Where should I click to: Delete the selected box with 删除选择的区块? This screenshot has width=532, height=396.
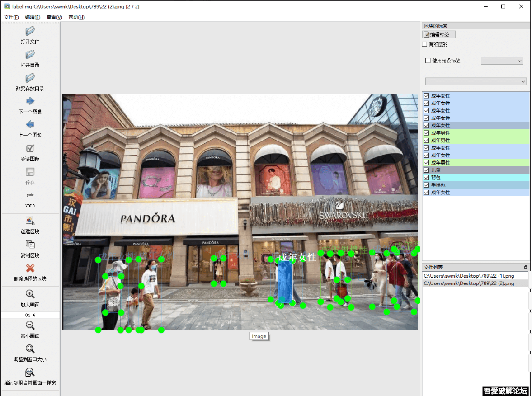[x=30, y=268]
